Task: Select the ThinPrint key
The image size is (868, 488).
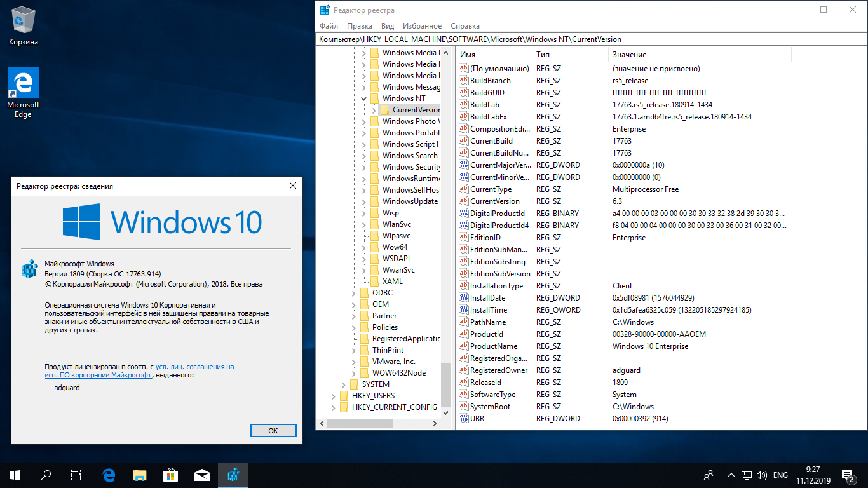Action: tap(388, 350)
